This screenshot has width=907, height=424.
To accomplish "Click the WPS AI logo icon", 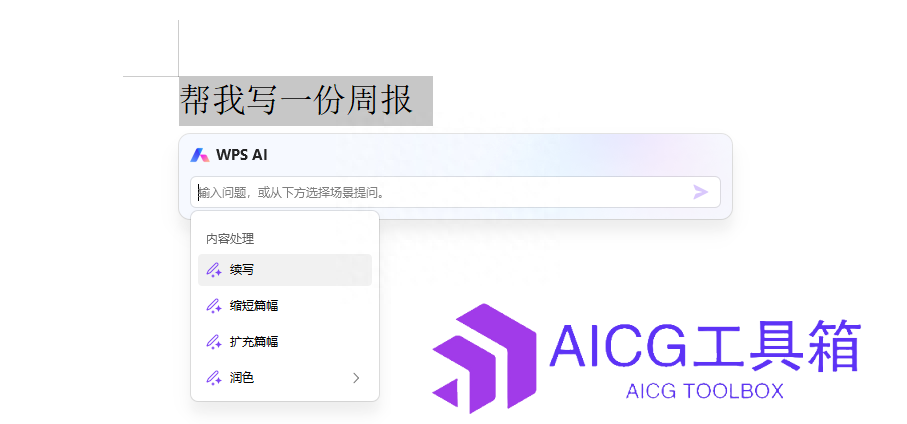I will (x=199, y=155).
